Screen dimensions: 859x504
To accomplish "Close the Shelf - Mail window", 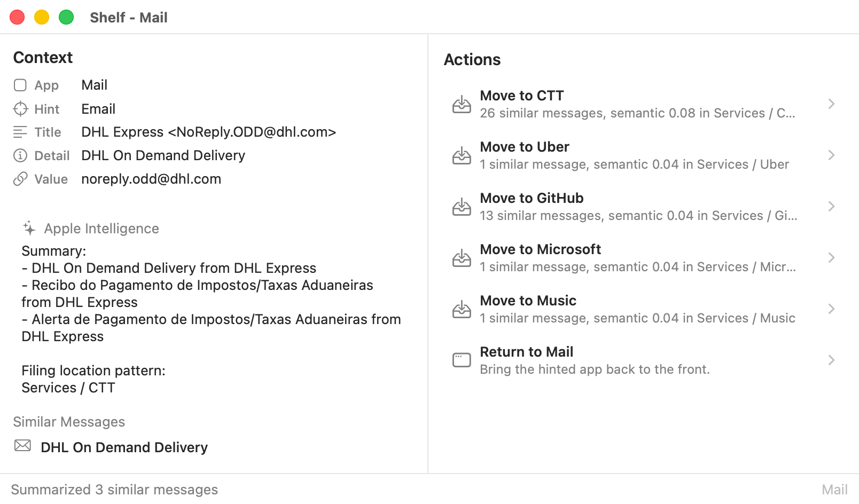I will click(17, 18).
